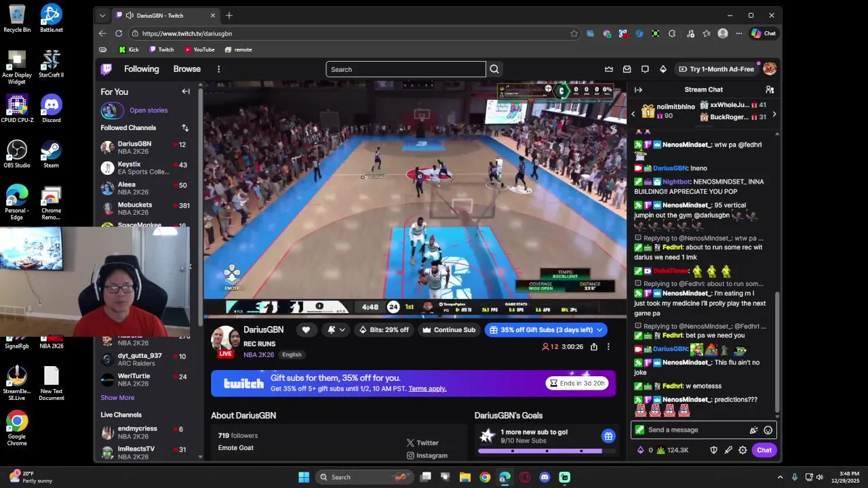Open the streamer's Twitter link
This screenshot has width=868, height=488.
coord(422,443)
